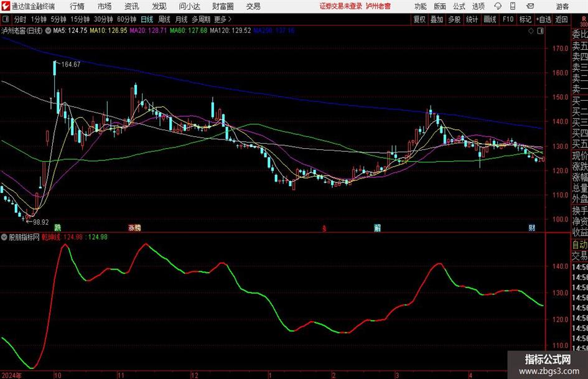588x379 pixels.
Task: Open the 版面 menu
Action: click(439, 6)
